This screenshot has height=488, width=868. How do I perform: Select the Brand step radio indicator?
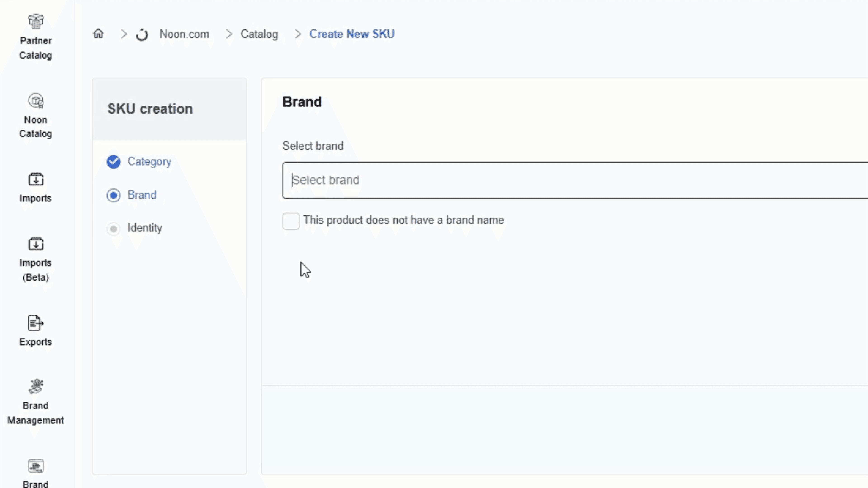click(113, 195)
